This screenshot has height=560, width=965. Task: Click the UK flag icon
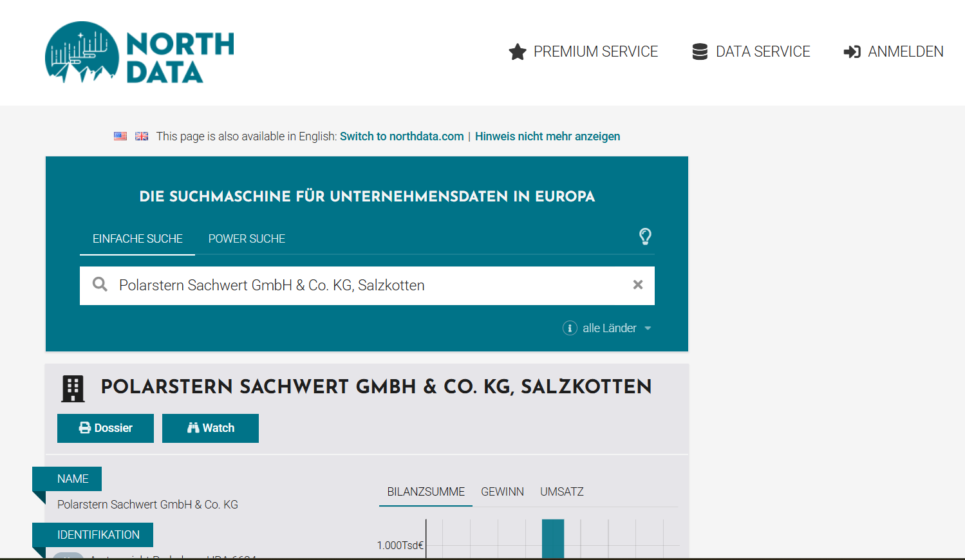pyautogui.click(x=142, y=136)
